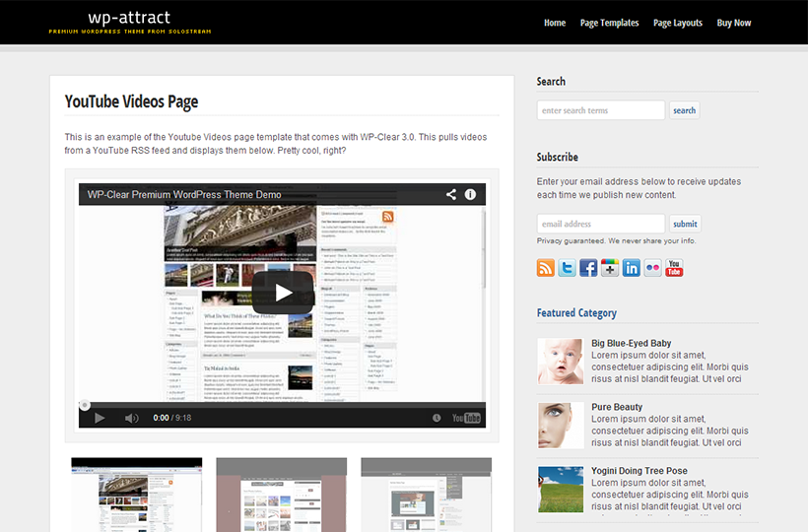Open the Buy Now menu item

coord(734,23)
